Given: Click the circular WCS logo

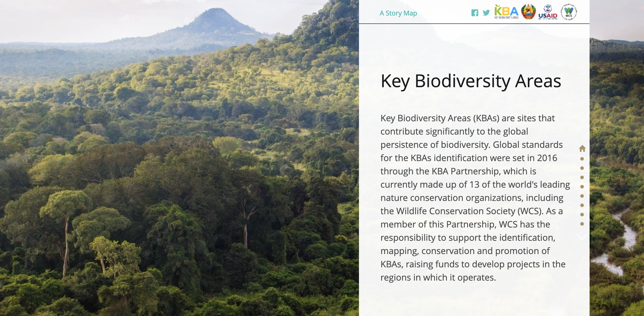Looking at the screenshot, I should tap(569, 12).
